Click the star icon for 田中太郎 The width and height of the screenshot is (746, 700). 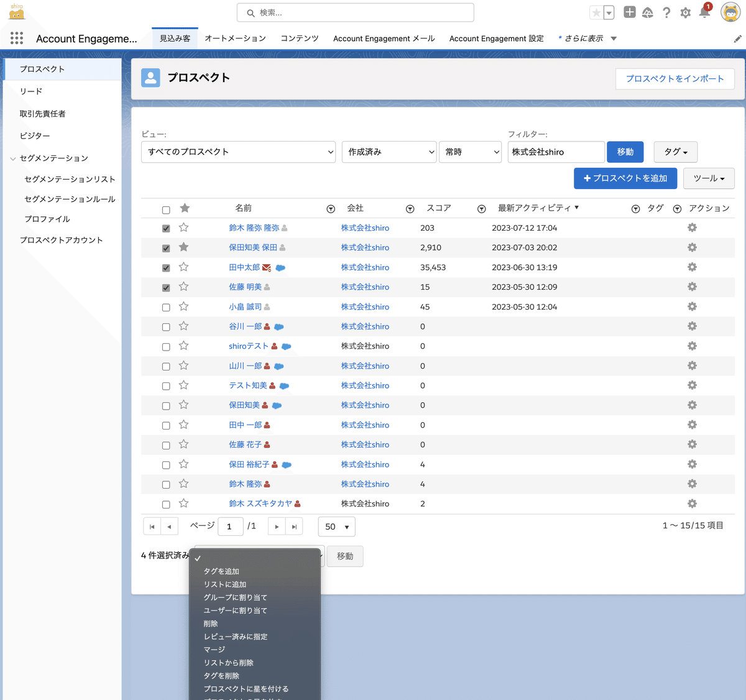click(183, 267)
